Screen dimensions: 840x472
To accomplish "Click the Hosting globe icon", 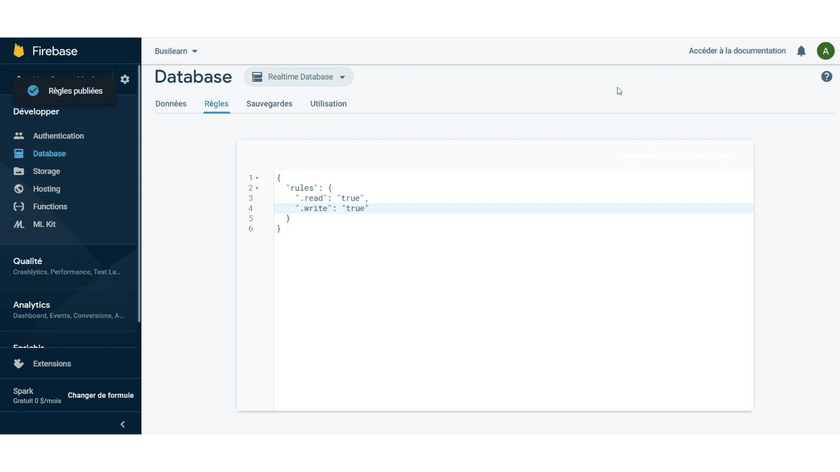I will click(x=19, y=189).
